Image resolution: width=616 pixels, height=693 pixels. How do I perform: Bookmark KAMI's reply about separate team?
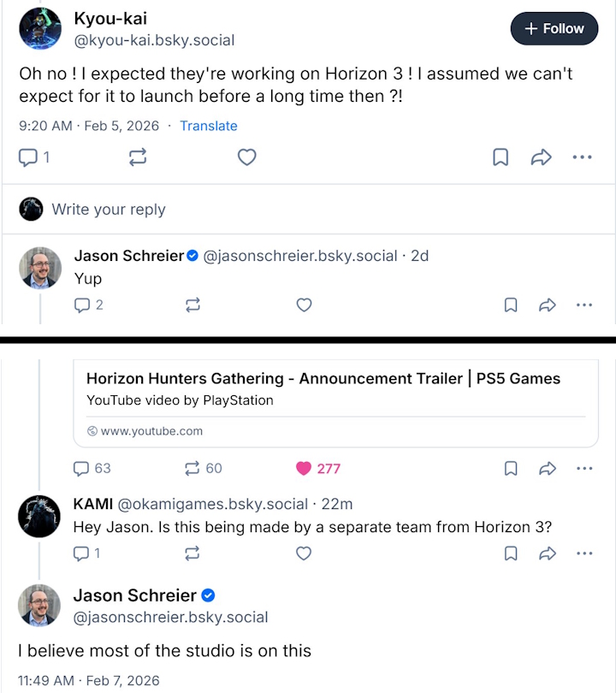[511, 554]
